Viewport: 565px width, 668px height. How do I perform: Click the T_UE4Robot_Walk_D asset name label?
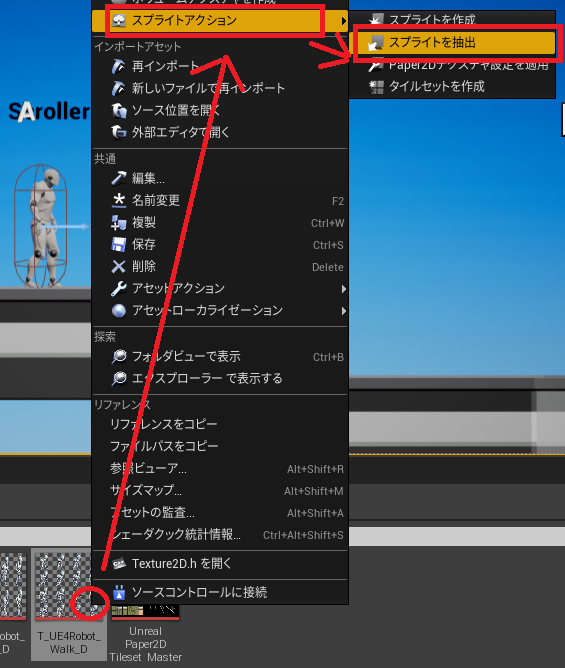click(69, 642)
